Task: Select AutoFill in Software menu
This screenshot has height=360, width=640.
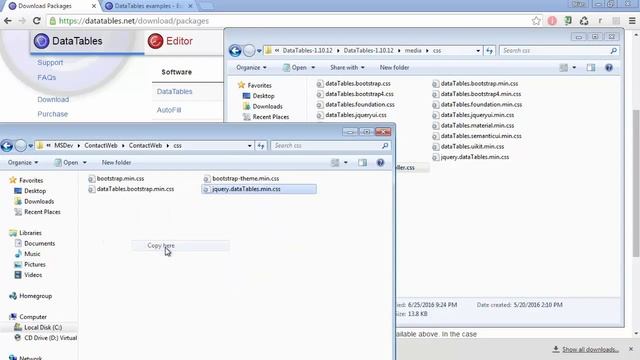Action: coord(169,110)
